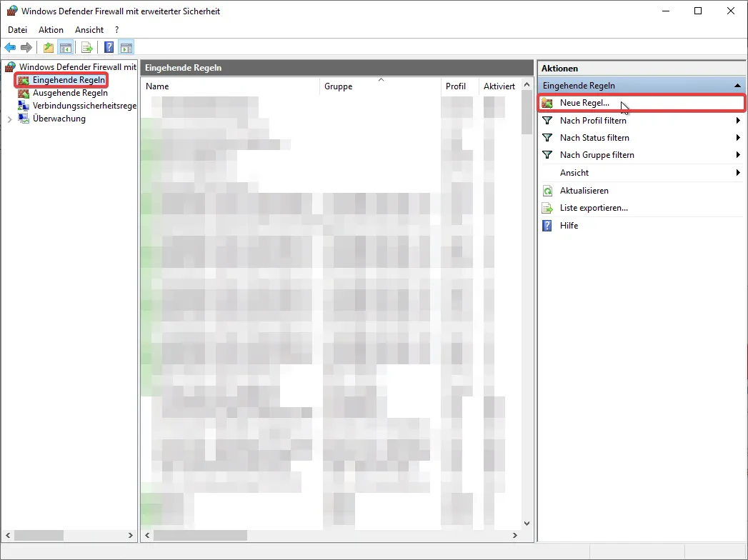Open the Nach Status filtern submenu
Image resolution: width=748 pixels, height=560 pixels.
pos(642,138)
